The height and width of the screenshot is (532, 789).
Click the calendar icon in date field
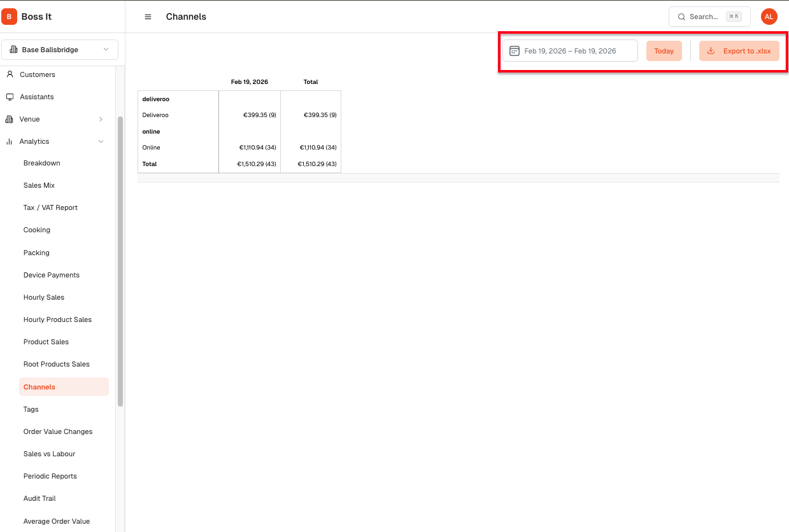click(515, 51)
